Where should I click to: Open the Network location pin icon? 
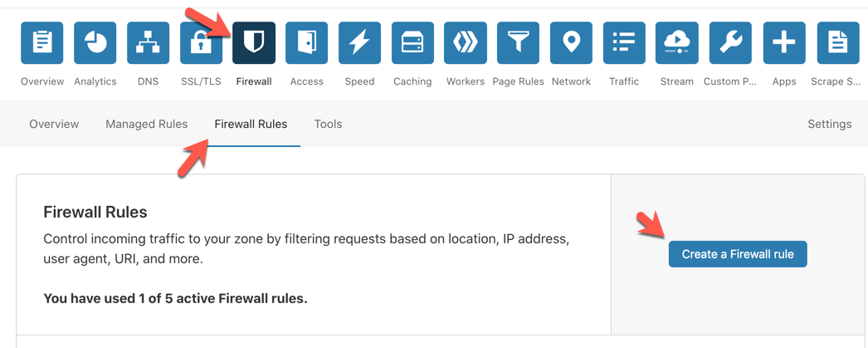point(571,43)
